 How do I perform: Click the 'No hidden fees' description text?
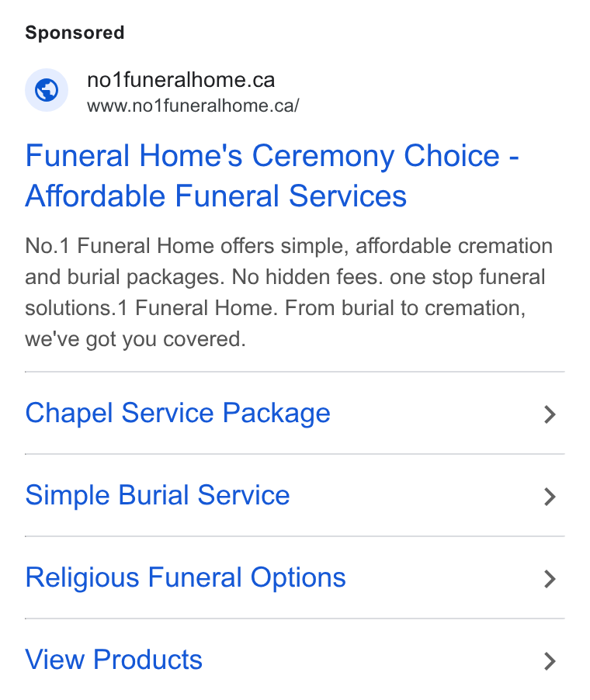[307, 277]
